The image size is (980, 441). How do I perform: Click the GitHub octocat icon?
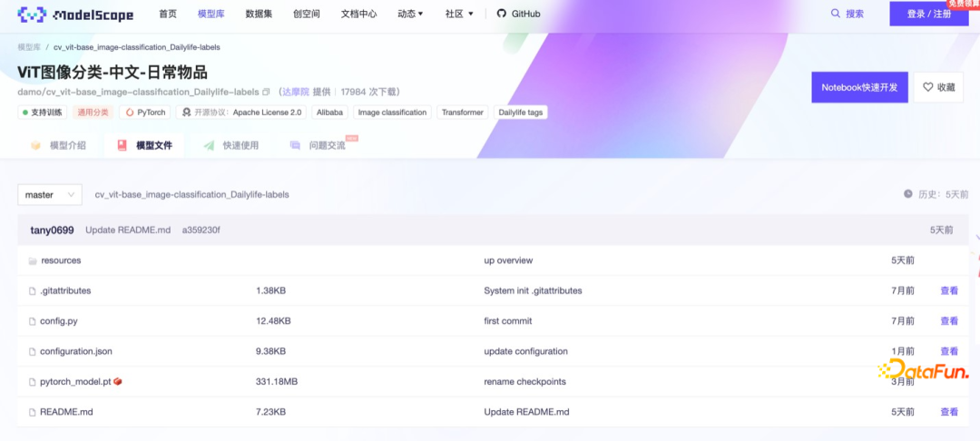(x=501, y=13)
